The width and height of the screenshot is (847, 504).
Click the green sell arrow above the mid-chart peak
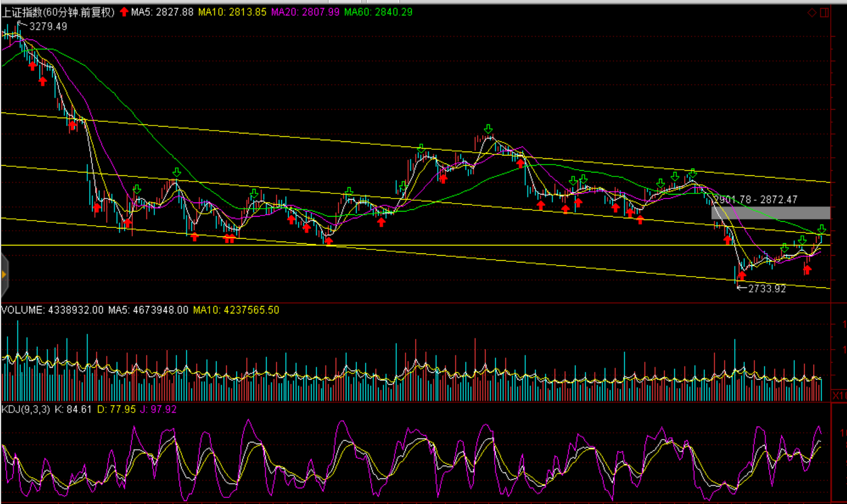pyautogui.click(x=488, y=130)
